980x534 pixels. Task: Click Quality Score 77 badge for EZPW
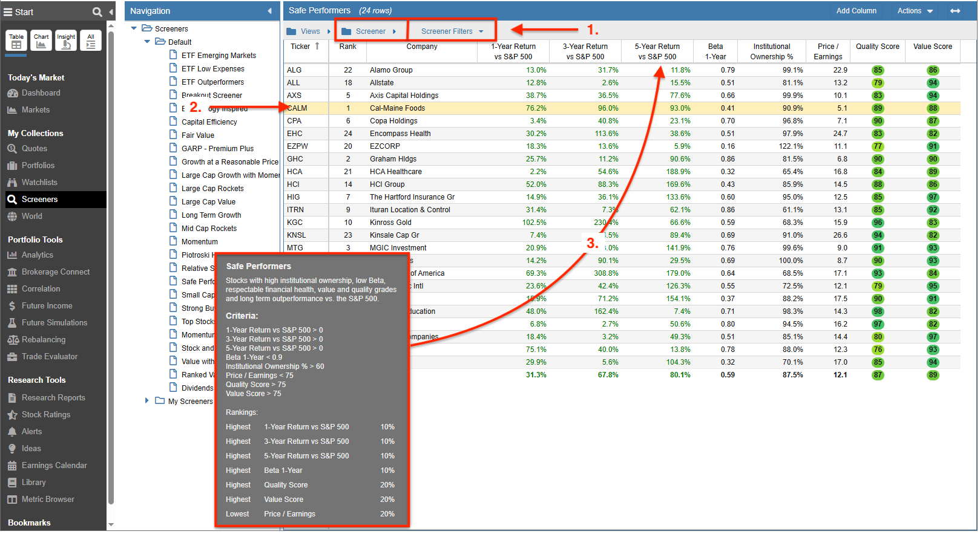pyautogui.click(x=878, y=146)
